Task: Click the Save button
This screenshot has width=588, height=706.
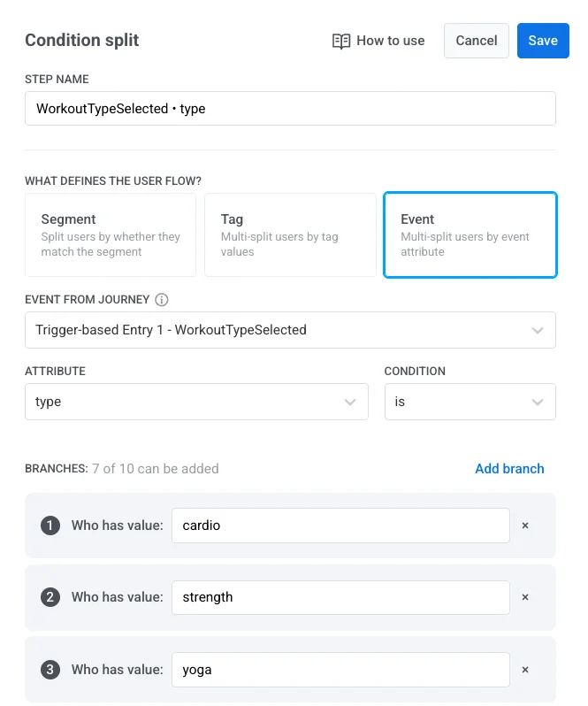Action: click(x=543, y=41)
